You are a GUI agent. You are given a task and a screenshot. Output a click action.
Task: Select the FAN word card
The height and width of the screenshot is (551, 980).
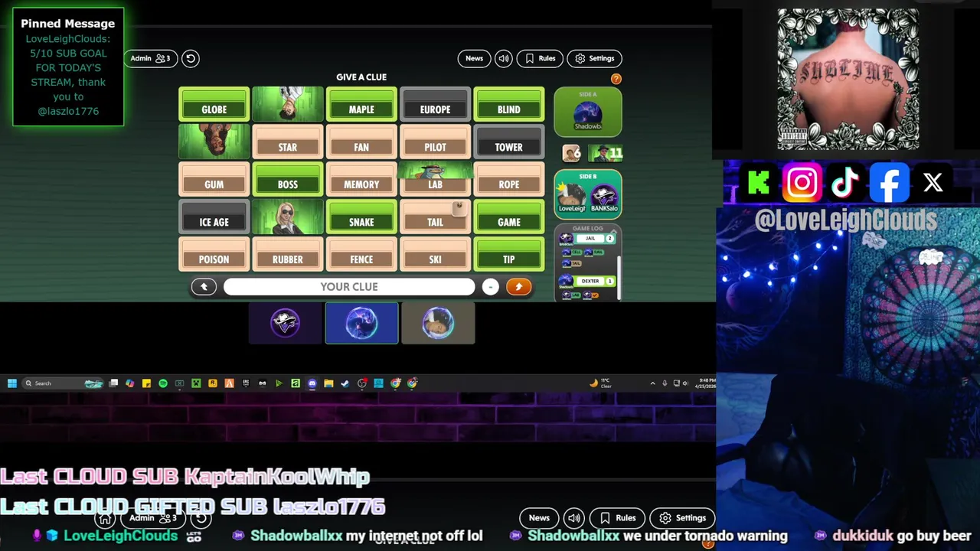(x=361, y=142)
